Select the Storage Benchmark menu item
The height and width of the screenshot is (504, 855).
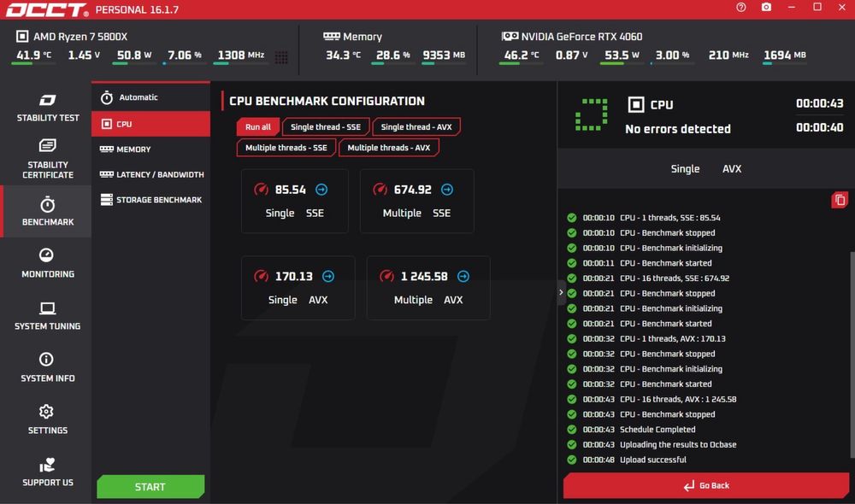(x=151, y=199)
